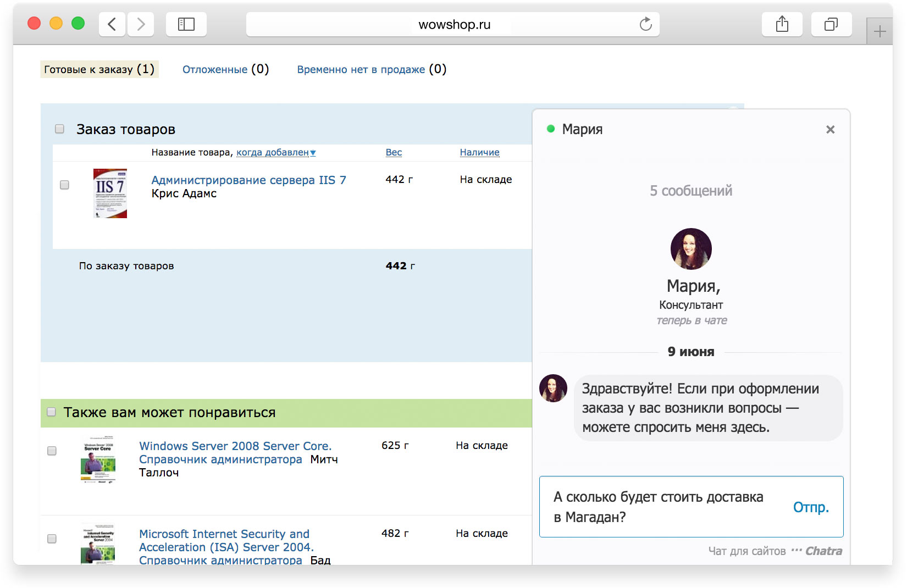Image resolution: width=907 pixels, height=588 pixels.
Task: Sort the list by Вес column
Action: point(394,152)
